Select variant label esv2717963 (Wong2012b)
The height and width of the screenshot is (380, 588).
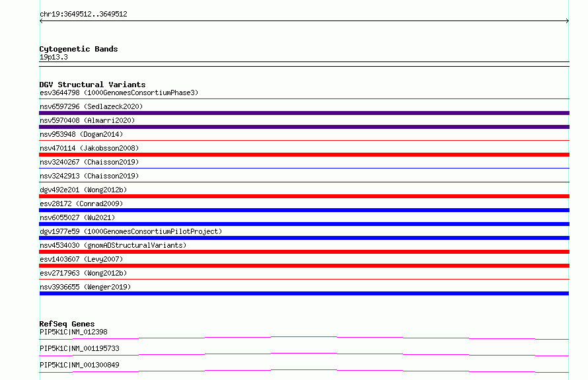(83, 273)
